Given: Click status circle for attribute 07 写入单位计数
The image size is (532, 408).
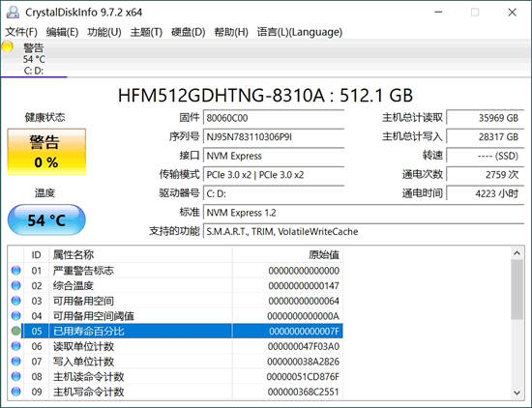Looking at the screenshot, I should point(15,362).
